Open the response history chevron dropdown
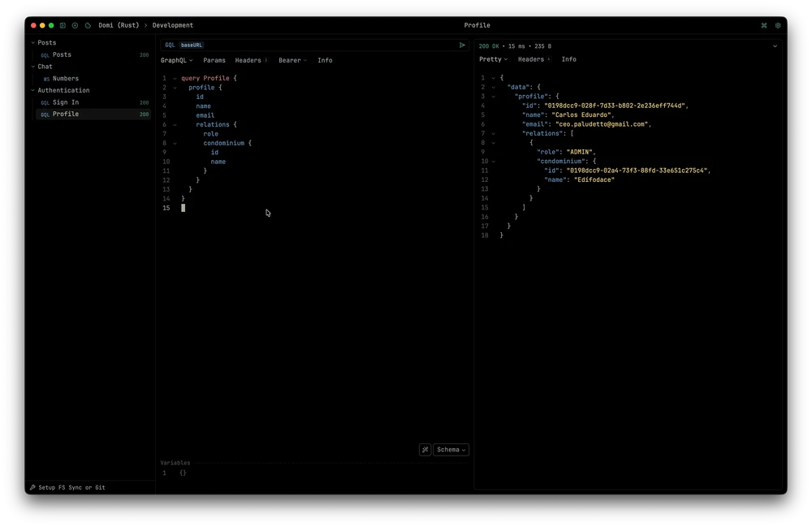 click(775, 46)
